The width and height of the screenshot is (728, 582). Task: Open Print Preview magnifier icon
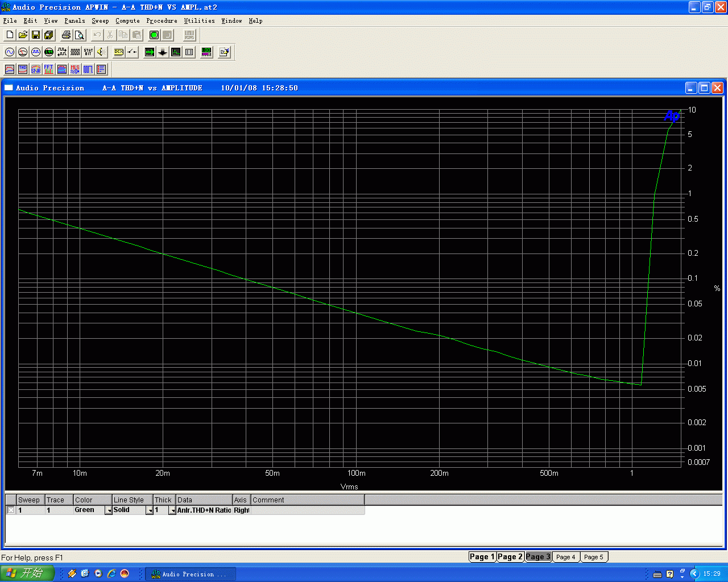click(80, 35)
